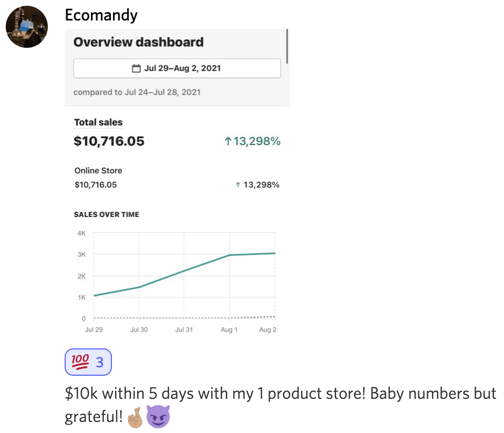Click the Overview dashboard heading
The height and width of the screenshot is (433, 504).
coord(138,42)
